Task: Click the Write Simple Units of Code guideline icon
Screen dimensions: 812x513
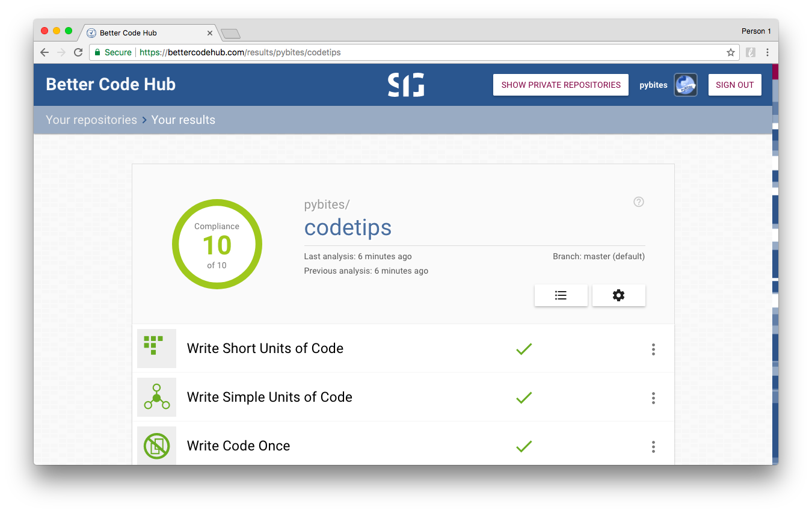Action: coord(156,398)
